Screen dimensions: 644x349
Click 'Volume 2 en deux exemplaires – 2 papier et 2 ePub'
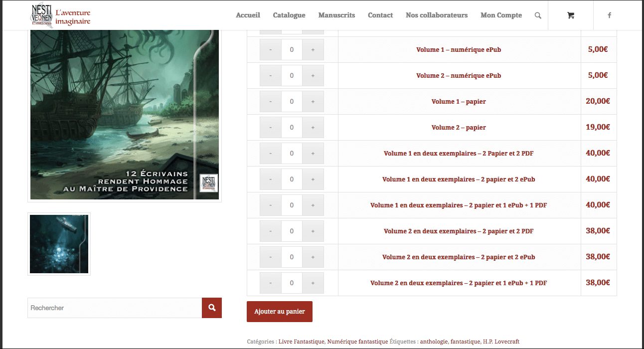pos(459,257)
